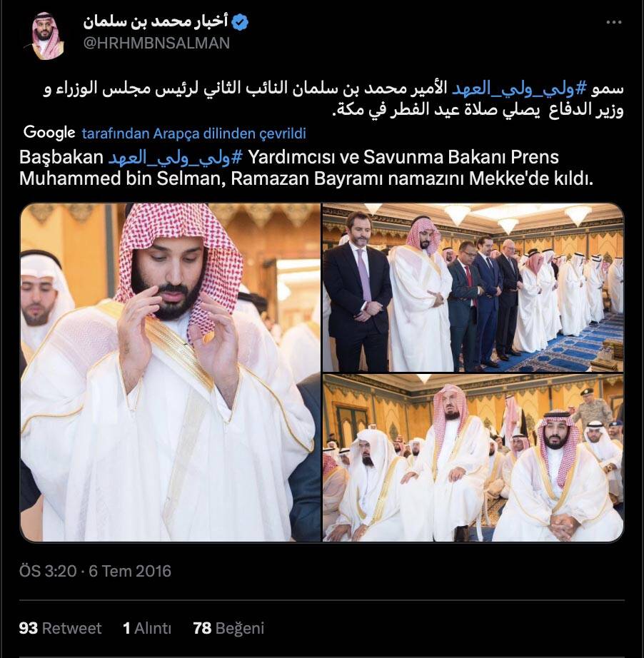The image size is (644, 658).
Task: Click the blue verified badge icon
Action: pyautogui.click(x=240, y=22)
